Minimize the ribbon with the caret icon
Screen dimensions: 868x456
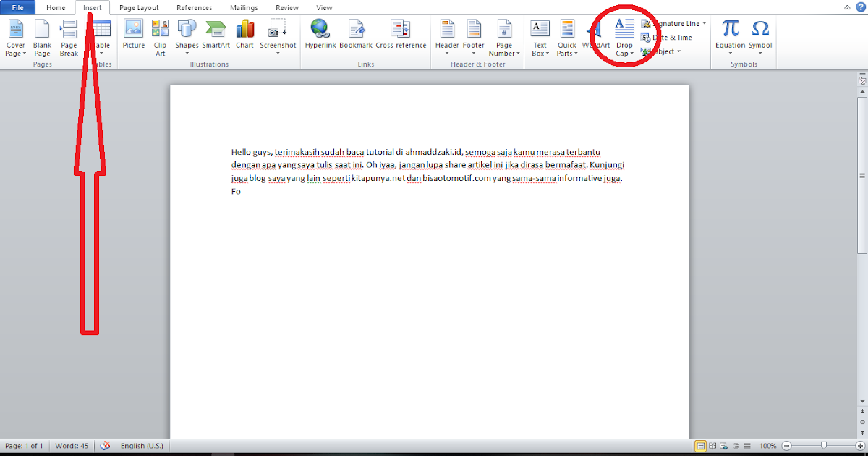click(847, 7)
